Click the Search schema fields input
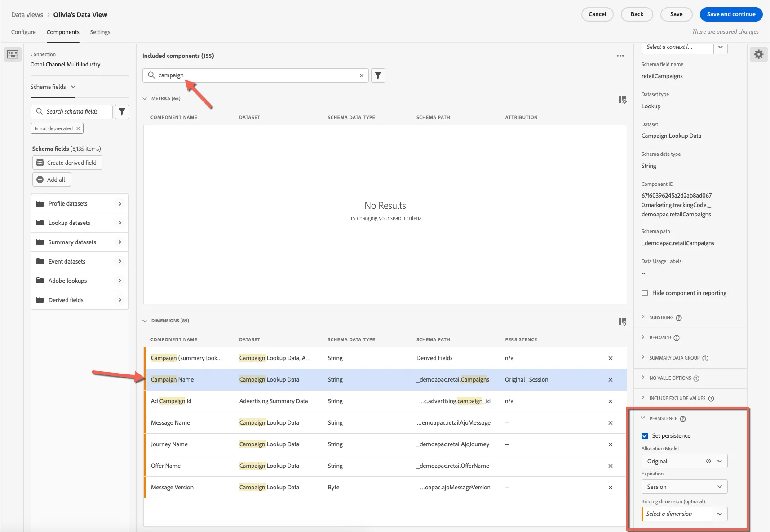 (x=71, y=112)
